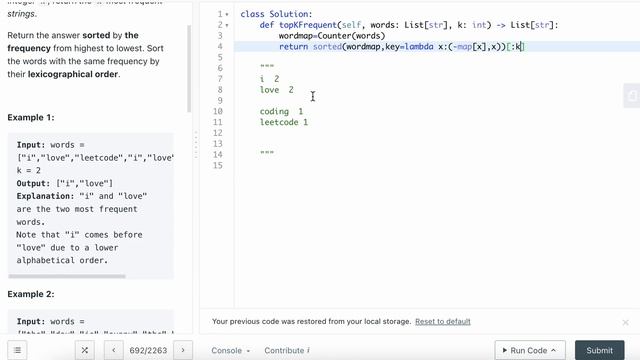Click the 692/2263 problem counter
Viewport: 640px width, 360px height.
click(x=148, y=350)
